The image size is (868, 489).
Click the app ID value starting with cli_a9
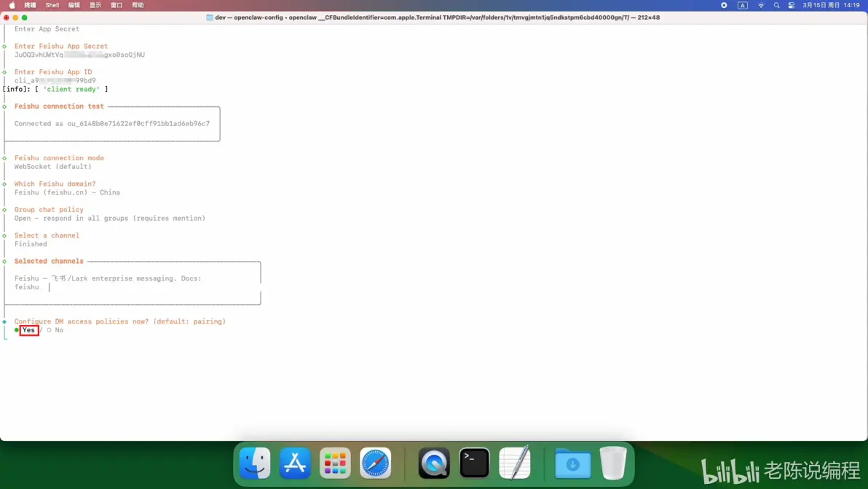(x=55, y=80)
